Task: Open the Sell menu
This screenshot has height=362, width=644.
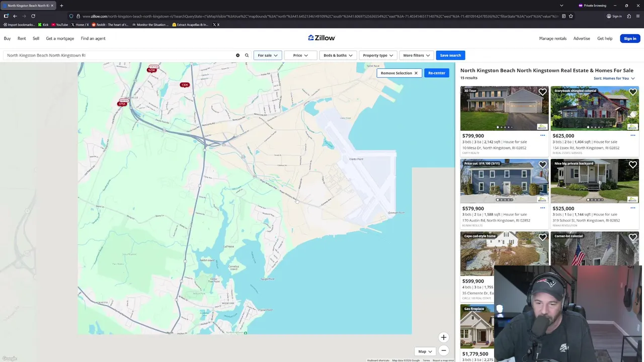Action: pos(36,38)
